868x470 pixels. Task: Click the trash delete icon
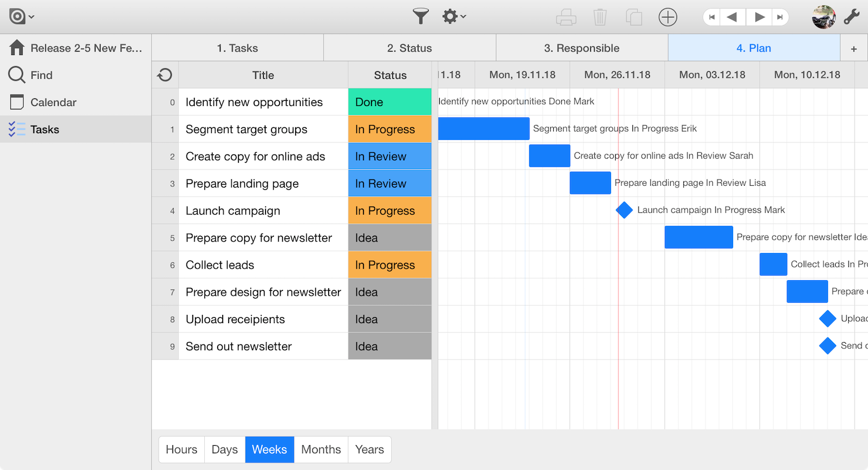pyautogui.click(x=600, y=17)
